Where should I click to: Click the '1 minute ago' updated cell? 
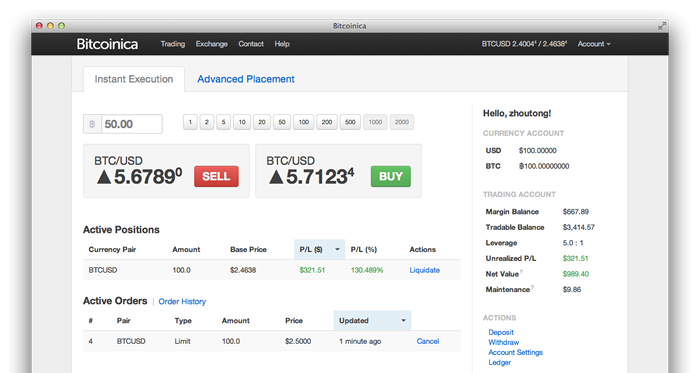[x=360, y=341]
